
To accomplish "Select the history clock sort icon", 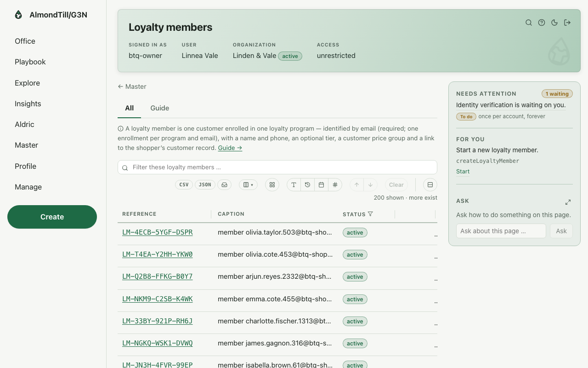I will [308, 184].
